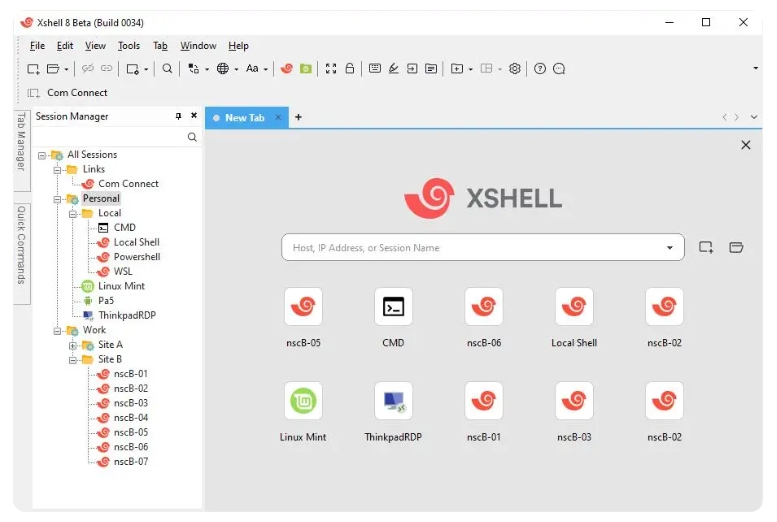Screen dimensions: 777x522
Task: Open the File menu
Action: 37,46
